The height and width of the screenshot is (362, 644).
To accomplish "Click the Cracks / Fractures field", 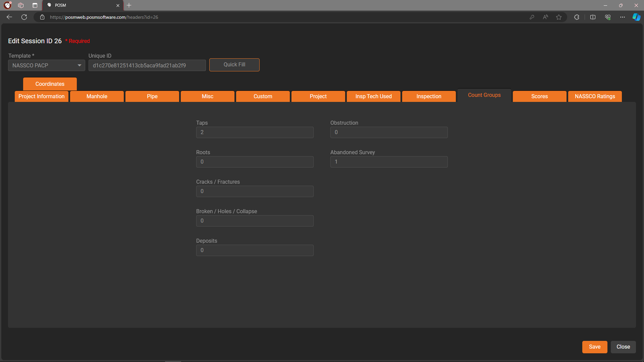I will click(255, 191).
